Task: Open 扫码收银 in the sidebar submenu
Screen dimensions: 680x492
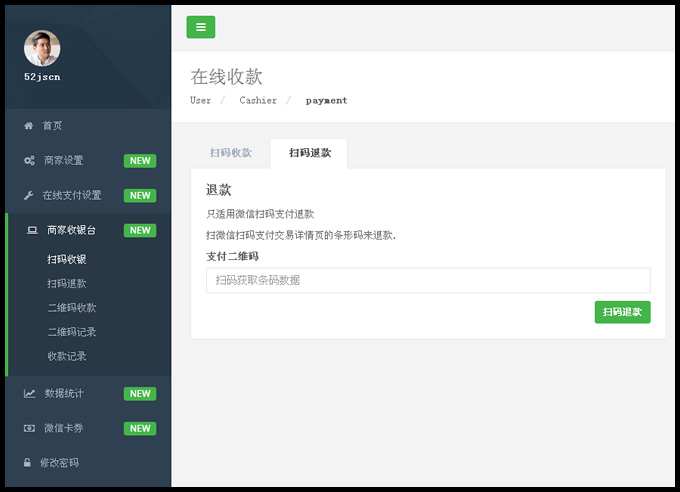Action: point(66,259)
